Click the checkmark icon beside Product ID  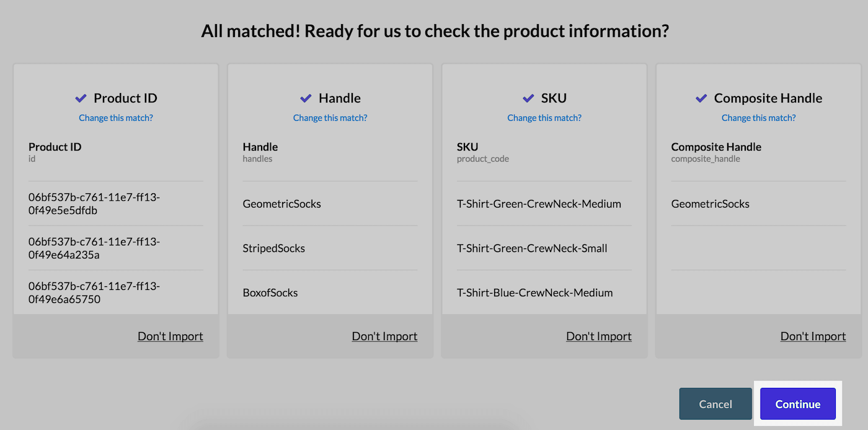point(81,97)
